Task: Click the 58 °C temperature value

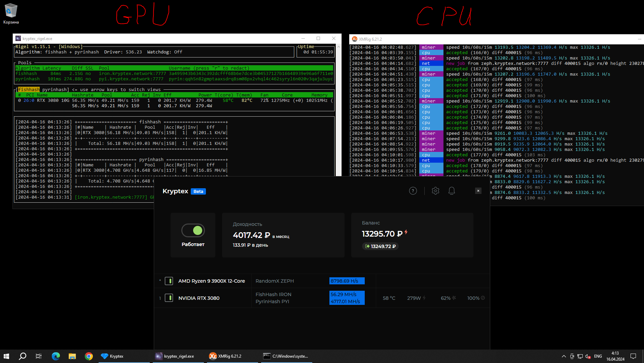Action: (389, 298)
